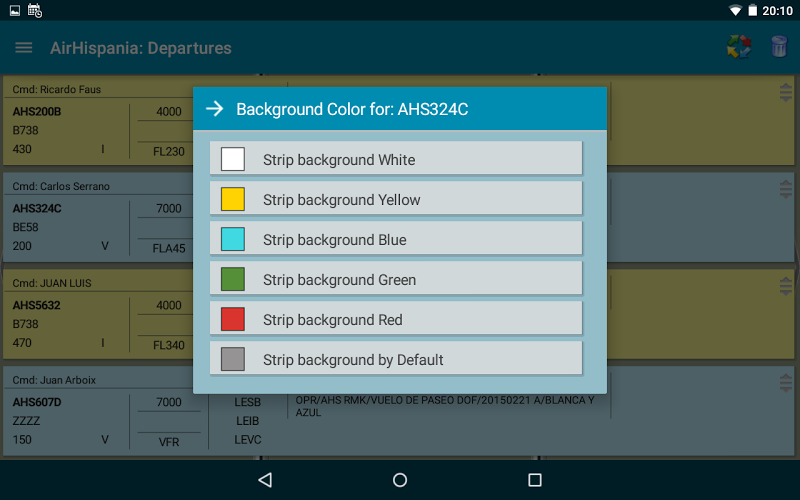The image size is (800, 500).
Task: Tap Cmd: Ricardo Faus label
Action: [x=57, y=89]
